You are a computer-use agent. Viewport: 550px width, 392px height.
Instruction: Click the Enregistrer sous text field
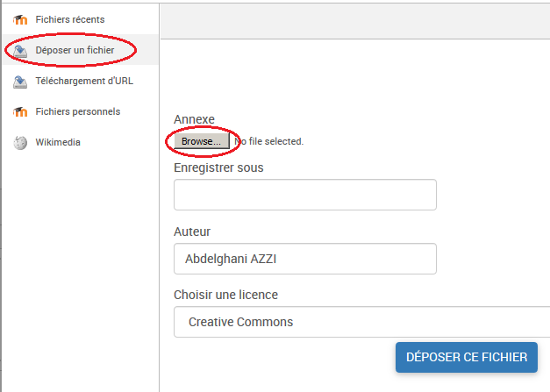[304, 195]
